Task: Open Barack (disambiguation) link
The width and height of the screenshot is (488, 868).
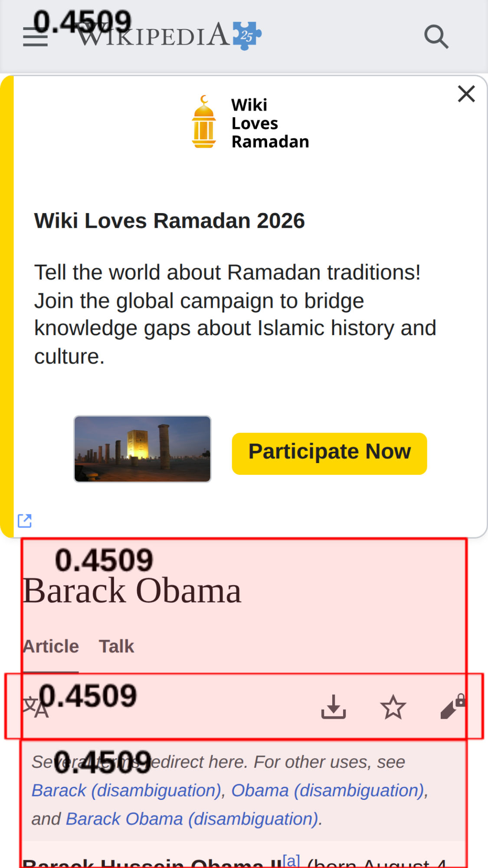Action: 126,790
